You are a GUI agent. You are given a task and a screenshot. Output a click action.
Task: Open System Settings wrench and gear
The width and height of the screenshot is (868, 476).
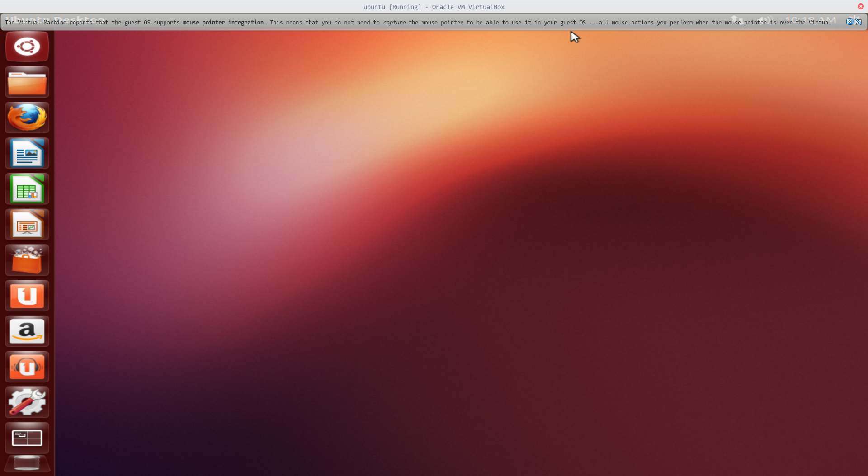[x=27, y=402]
